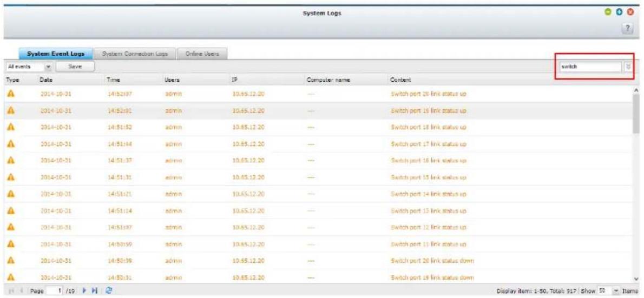Click scrollbar up arrow of log list
This screenshot has width=644, height=298.
click(636, 90)
